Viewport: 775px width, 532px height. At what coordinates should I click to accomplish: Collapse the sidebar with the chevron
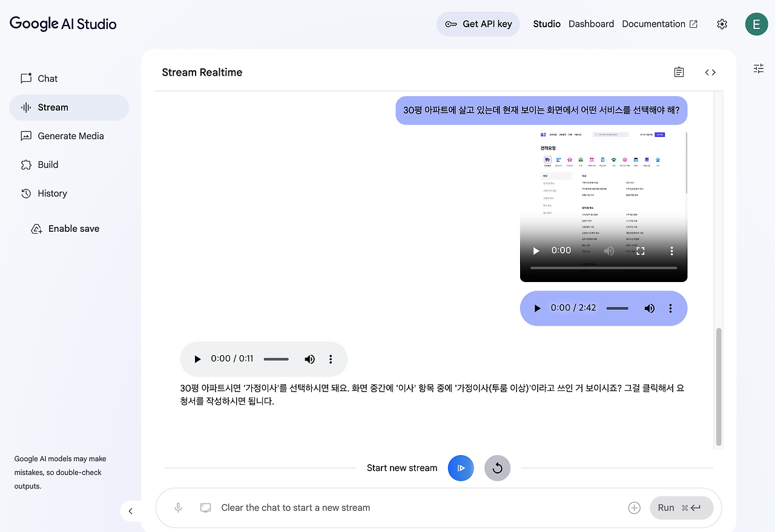130,511
